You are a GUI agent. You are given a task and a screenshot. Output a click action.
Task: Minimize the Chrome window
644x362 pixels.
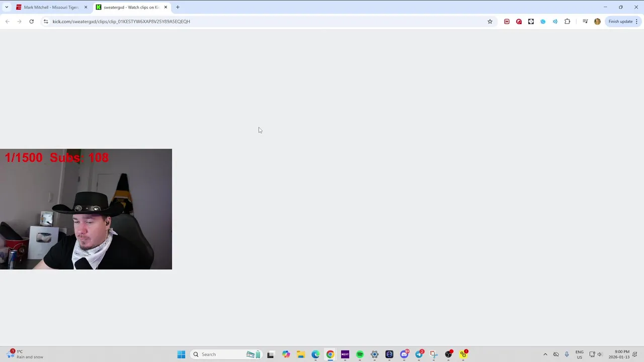[x=605, y=7]
